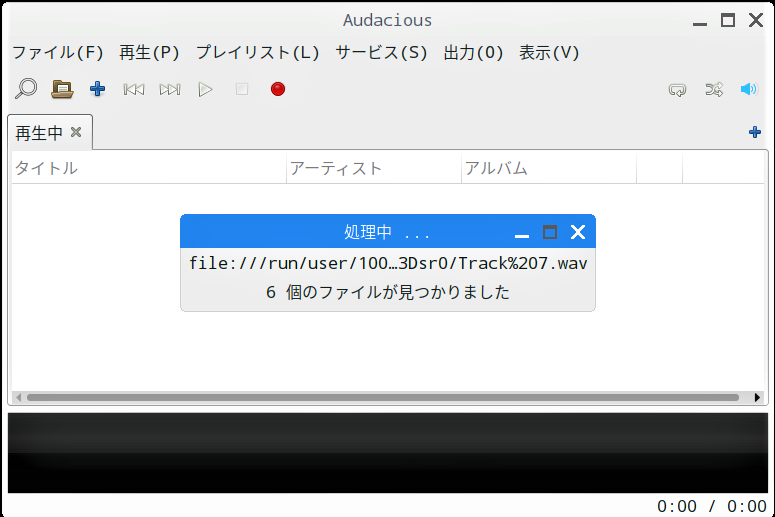Open the volume control speaker icon
The image size is (775, 517).
(x=749, y=89)
